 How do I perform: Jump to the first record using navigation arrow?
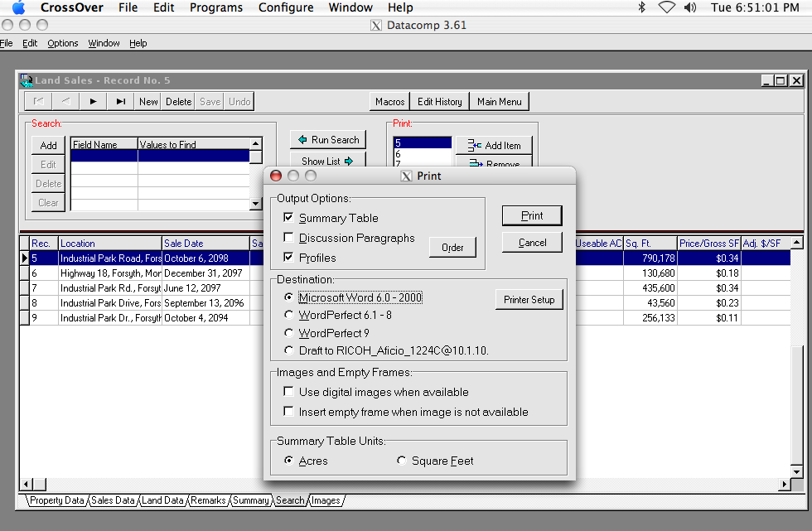37,101
